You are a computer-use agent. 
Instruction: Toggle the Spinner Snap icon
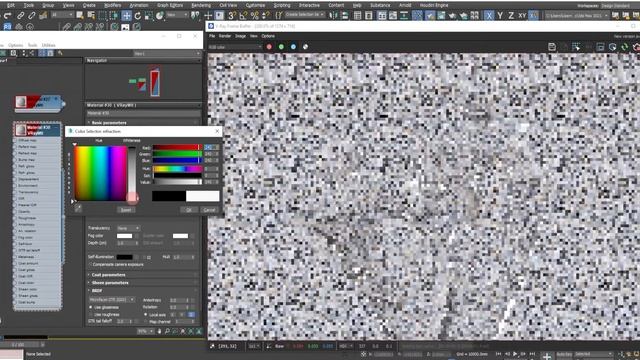point(266,16)
